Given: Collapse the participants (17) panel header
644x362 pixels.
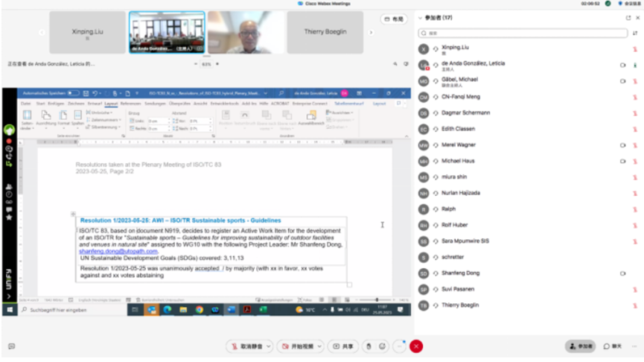Looking at the screenshot, I should point(420,18).
